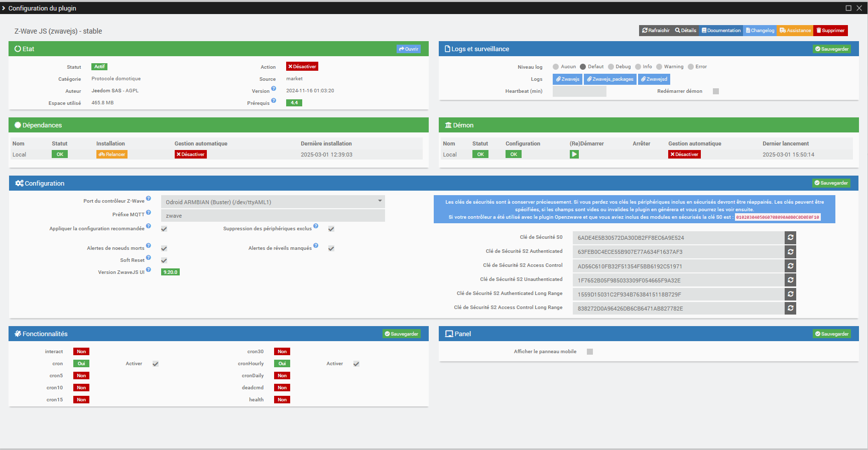The image size is (868, 450).
Task: Enable Afficher le panneau mobile checkbox
Action: pyautogui.click(x=590, y=352)
